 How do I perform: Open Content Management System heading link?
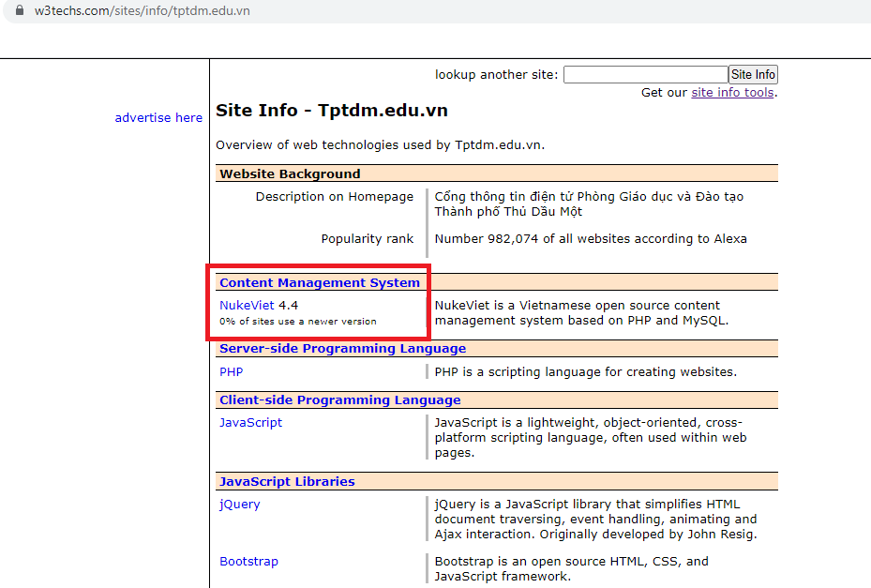320,282
